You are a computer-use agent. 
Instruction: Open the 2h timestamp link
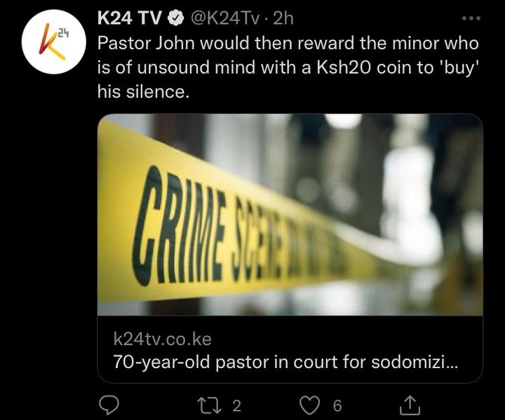[x=283, y=19]
